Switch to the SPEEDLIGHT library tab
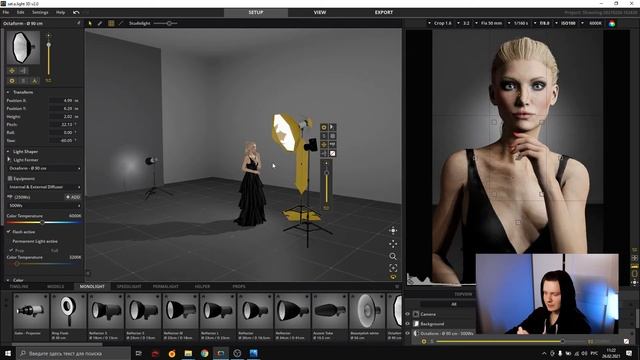The height and width of the screenshot is (360, 640). 129,287
